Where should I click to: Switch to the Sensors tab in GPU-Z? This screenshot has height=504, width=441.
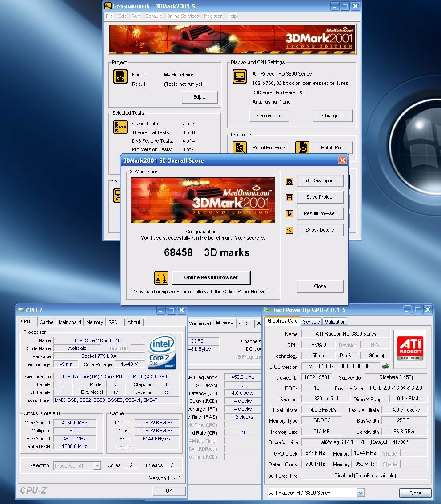[311, 322]
